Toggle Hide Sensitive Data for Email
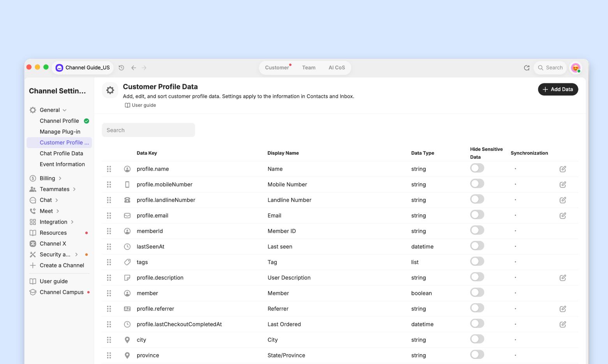608x364 pixels. pos(477,215)
